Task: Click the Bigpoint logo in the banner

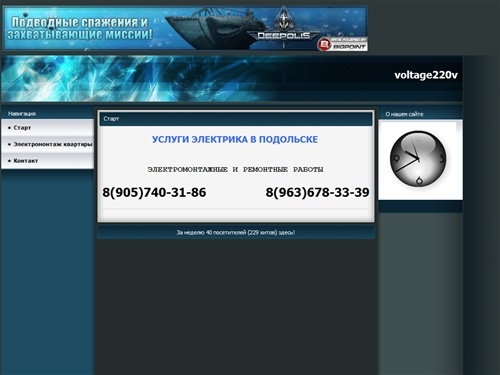Action: point(342,44)
